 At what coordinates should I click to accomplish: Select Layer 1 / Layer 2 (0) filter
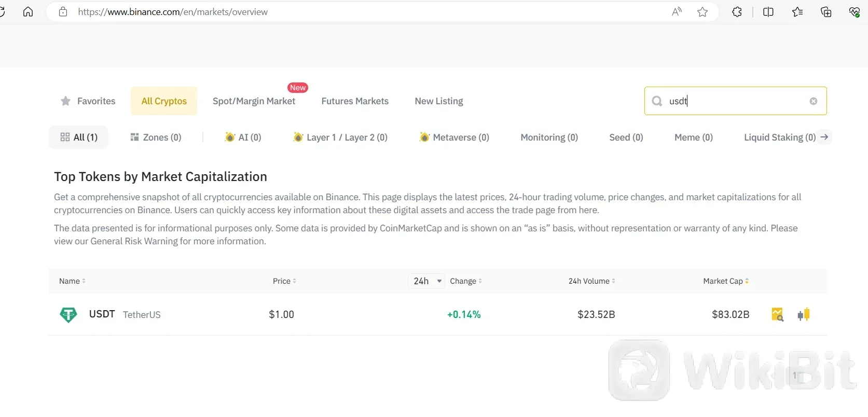[340, 137]
